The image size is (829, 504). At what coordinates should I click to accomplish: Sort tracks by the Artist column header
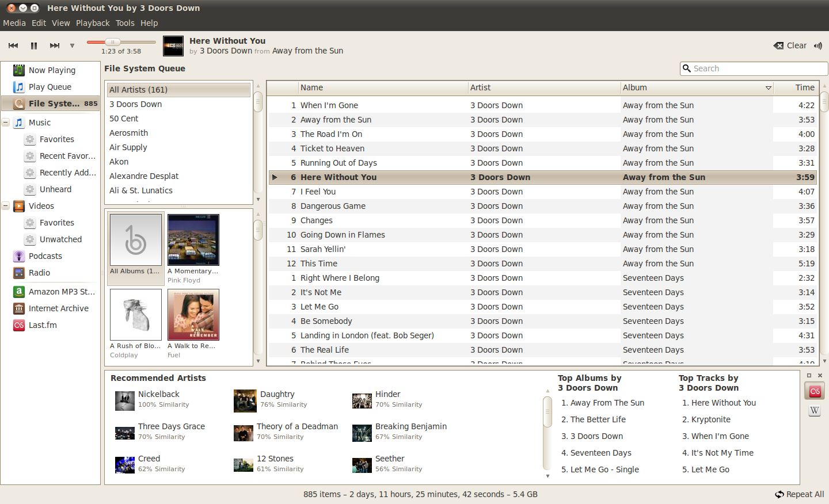(x=543, y=87)
